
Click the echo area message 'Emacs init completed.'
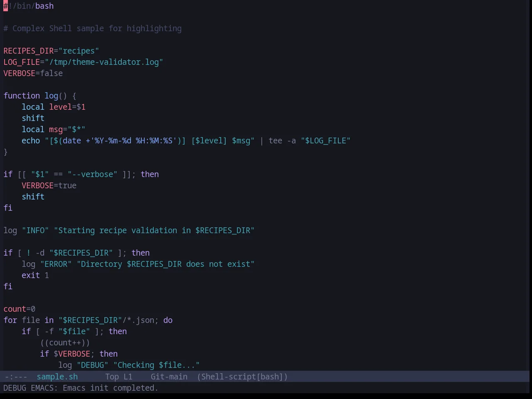click(110, 388)
